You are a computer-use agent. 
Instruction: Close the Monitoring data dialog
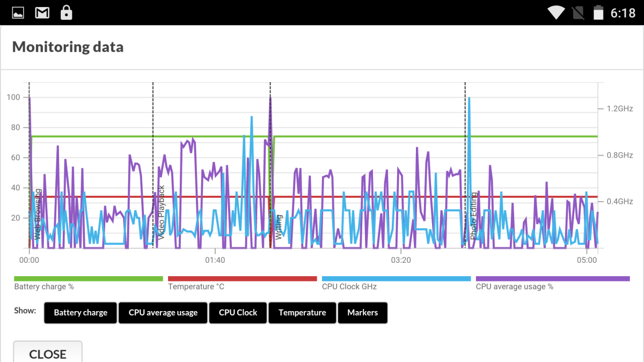pos(48,352)
